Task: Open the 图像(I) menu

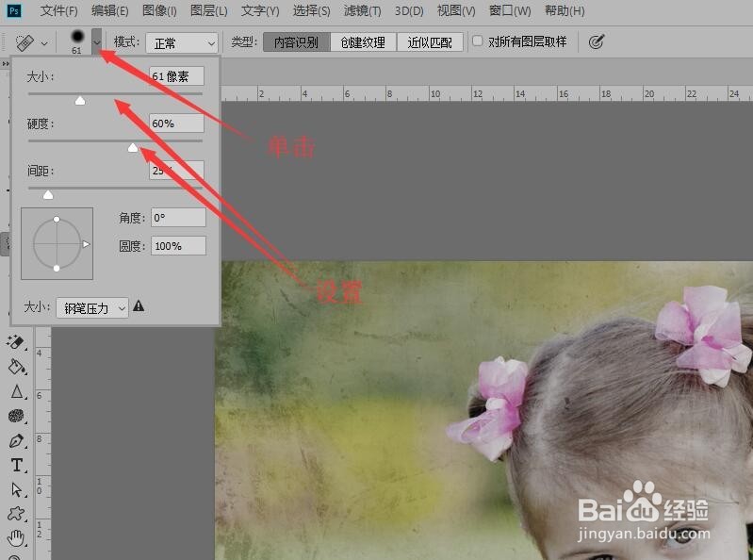Action: pos(159,10)
